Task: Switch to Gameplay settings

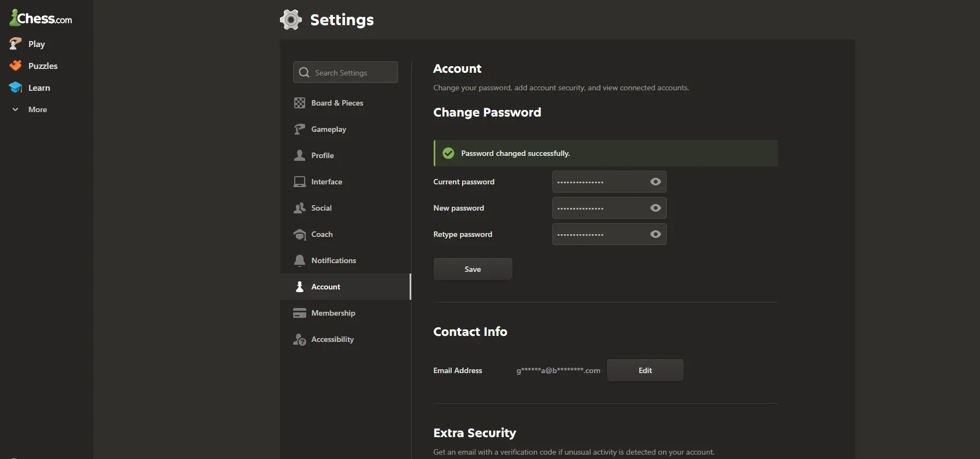Action: pyautogui.click(x=346, y=129)
